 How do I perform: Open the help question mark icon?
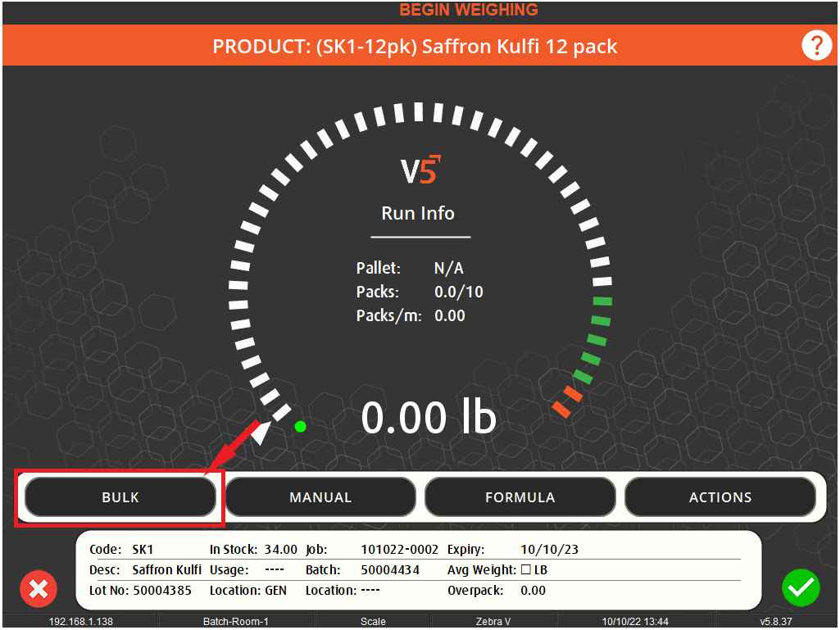click(x=816, y=46)
